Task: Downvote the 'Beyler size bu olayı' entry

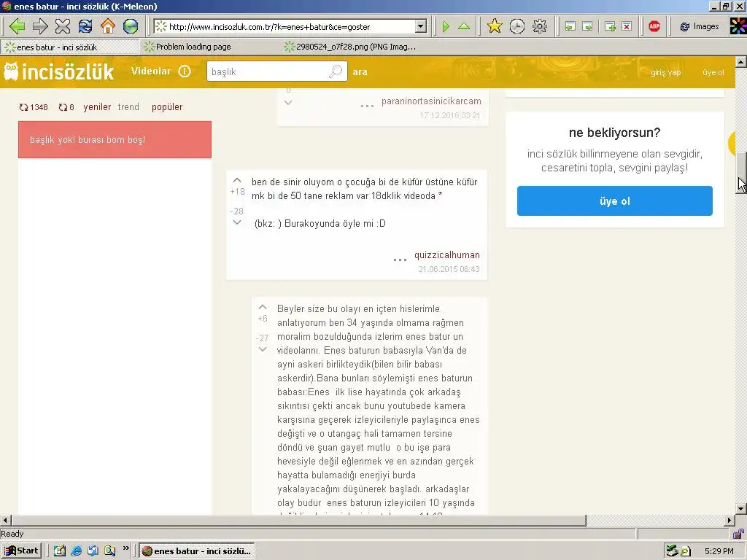Action: [263, 349]
